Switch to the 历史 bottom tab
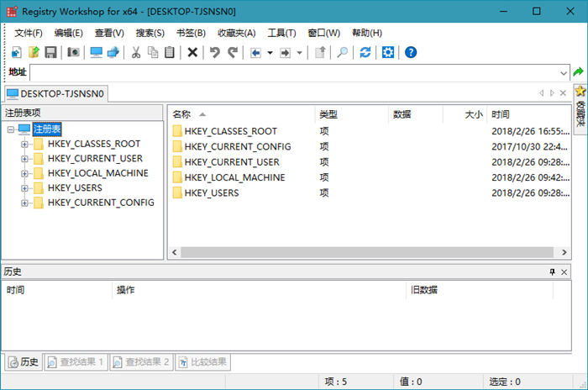The image size is (588, 390). coord(23,361)
